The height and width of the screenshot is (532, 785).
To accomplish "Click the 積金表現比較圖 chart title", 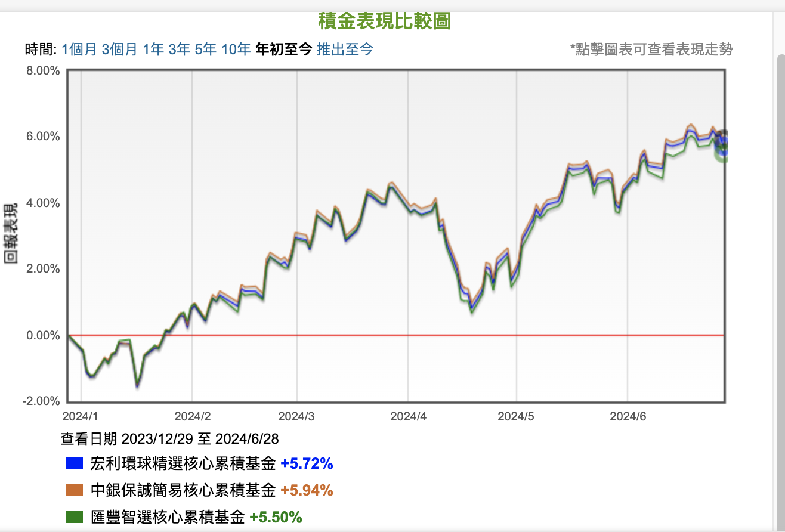I will pos(384,21).
